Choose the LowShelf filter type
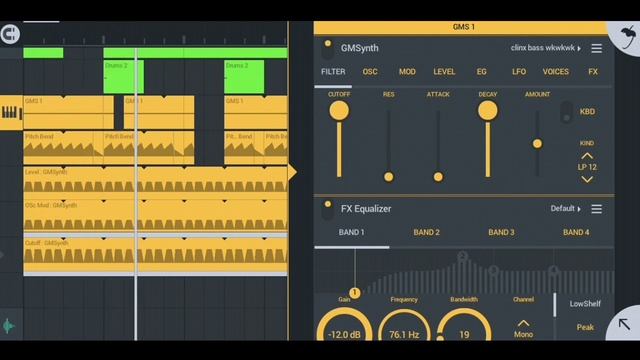Image resolution: width=640 pixels, height=360 pixels. point(585,304)
